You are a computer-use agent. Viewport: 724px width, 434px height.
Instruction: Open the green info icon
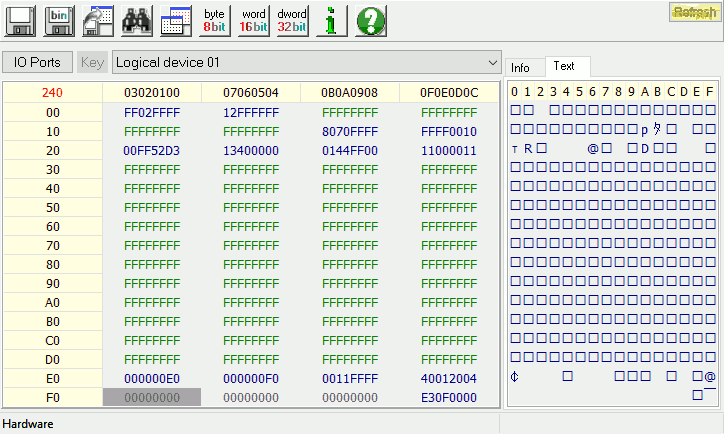pyautogui.click(x=331, y=20)
